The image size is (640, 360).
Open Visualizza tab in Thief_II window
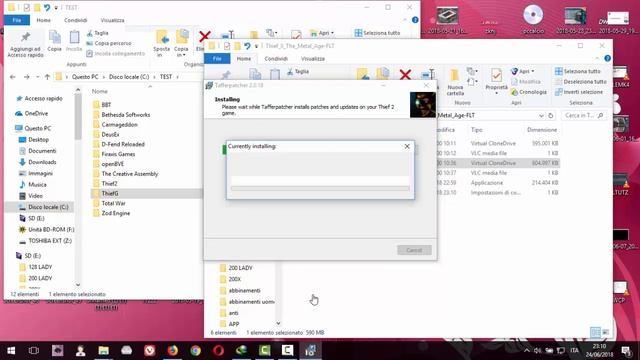click(313, 59)
